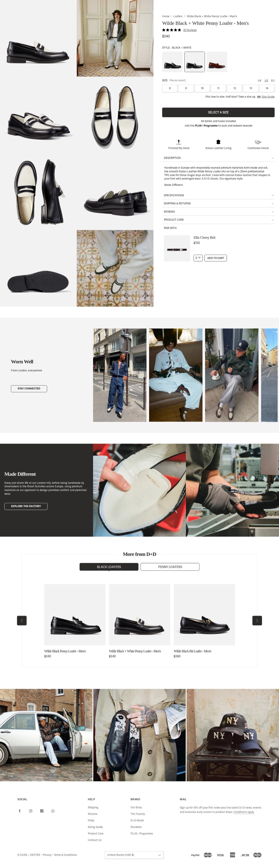Open the TikTok social icon
The width and height of the screenshot is (279, 868).
(42, 811)
